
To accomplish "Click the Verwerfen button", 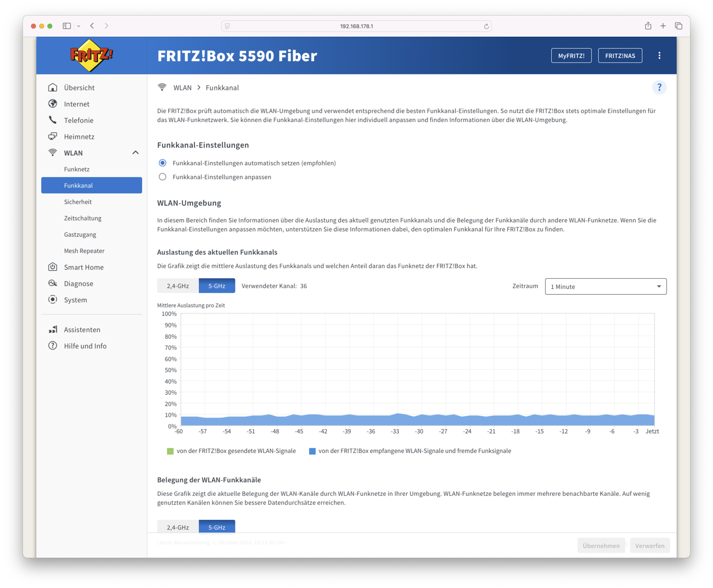I will pyautogui.click(x=649, y=545).
